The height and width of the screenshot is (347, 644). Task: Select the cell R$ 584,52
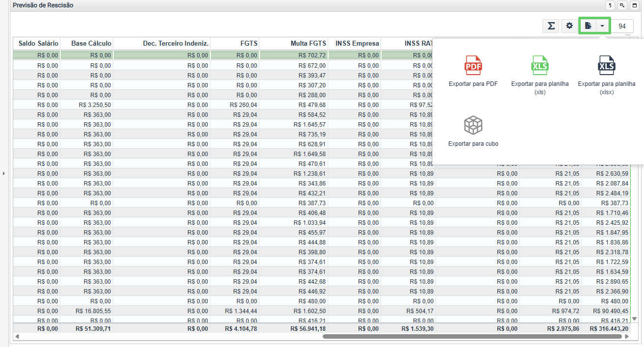tap(294, 114)
